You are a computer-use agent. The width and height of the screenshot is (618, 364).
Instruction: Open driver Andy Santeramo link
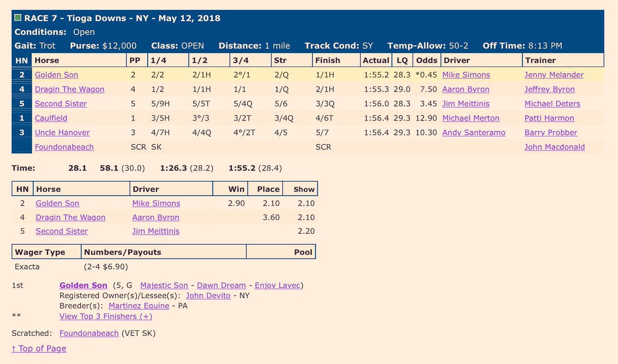click(x=474, y=132)
